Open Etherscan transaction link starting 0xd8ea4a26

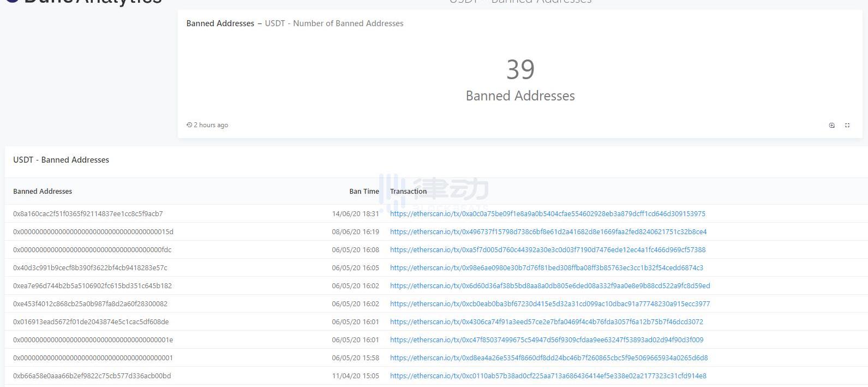click(x=548, y=358)
